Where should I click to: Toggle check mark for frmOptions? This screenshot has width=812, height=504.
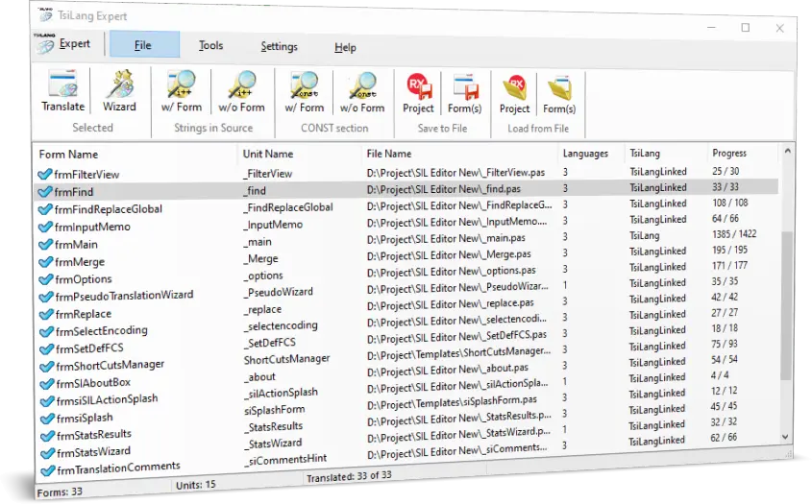tap(47, 279)
